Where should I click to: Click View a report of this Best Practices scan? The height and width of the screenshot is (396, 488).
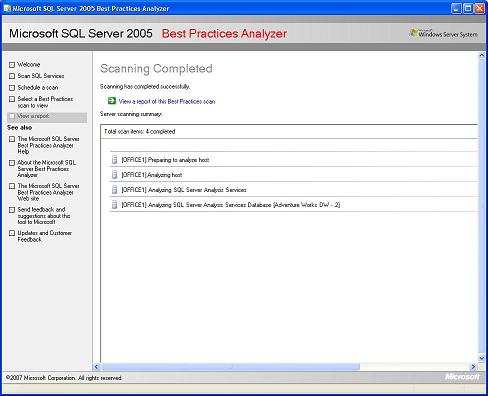(x=167, y=101)
